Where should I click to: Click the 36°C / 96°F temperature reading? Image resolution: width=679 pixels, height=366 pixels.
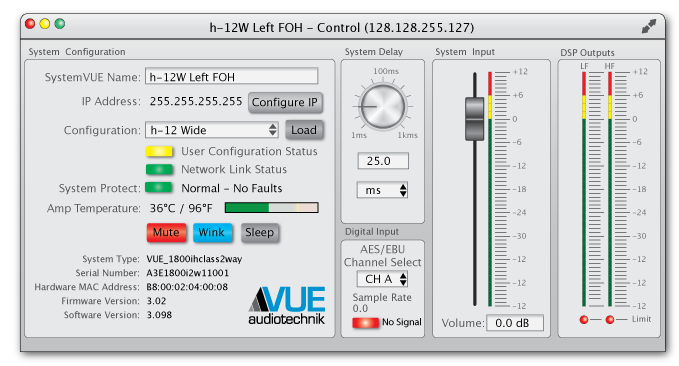pyautogui.click(x=181, y=208)
